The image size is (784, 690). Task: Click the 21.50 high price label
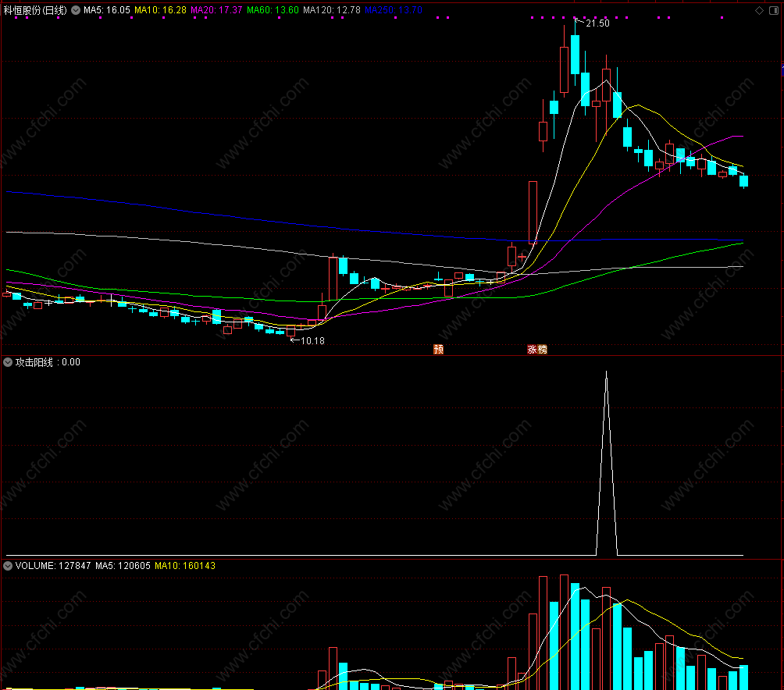[597, 24]
